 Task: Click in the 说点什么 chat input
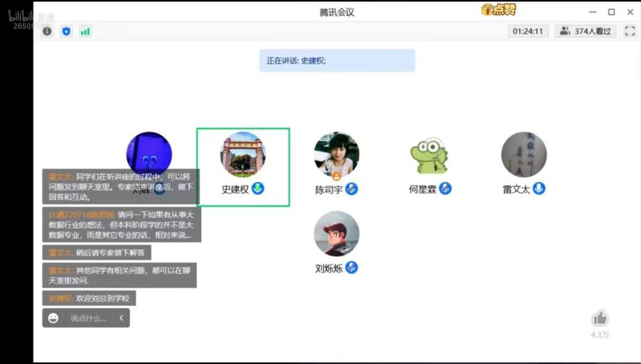88,318
